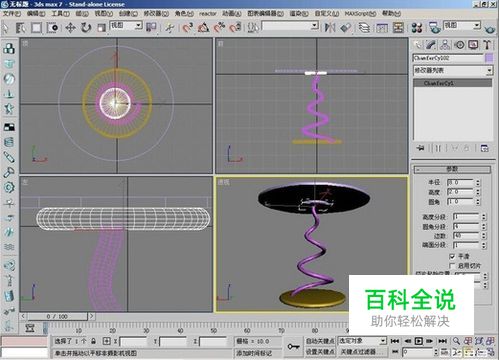Screen dimensions: 499x360
Task: Open the 创建 (Create) menu
Action: pos(128,13)
